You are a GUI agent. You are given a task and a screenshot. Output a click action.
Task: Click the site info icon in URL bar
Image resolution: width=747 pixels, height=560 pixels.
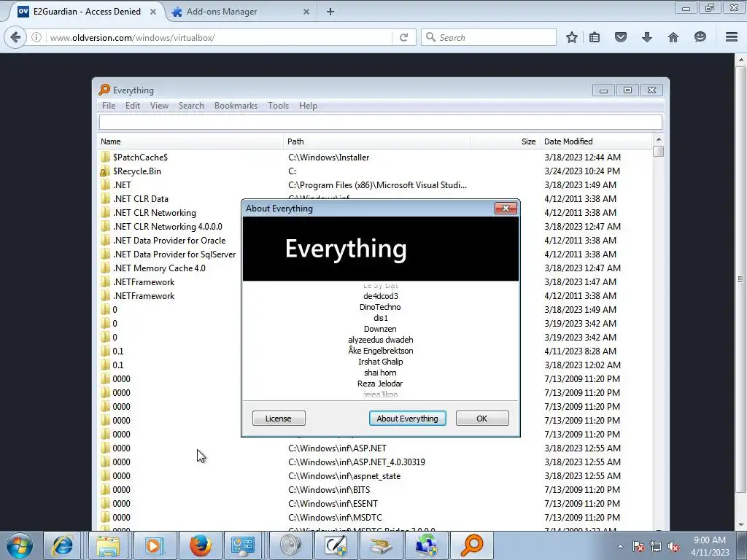coord(36,37)
